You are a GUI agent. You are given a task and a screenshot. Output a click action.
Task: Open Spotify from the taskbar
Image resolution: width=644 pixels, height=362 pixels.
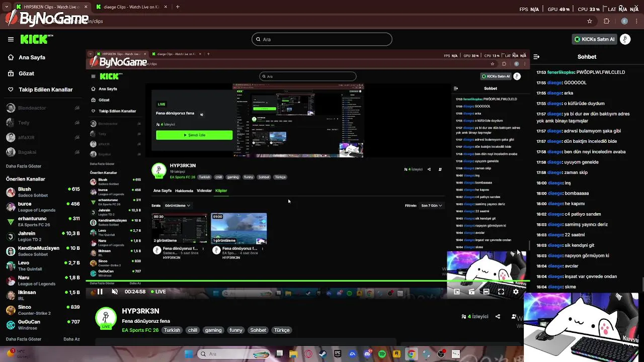pyautogui.click(x=382, y=354)
